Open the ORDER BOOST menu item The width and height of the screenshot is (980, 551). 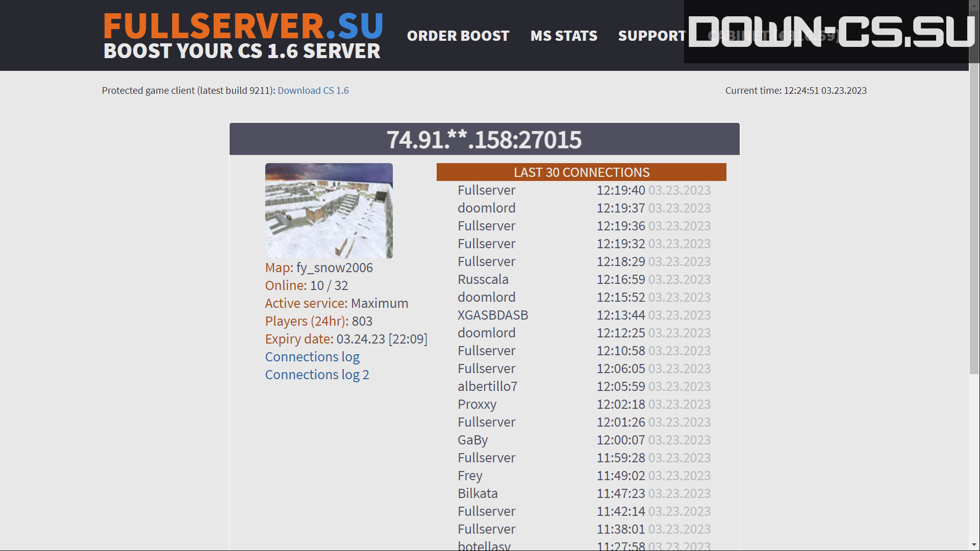[x=458, y=36]
